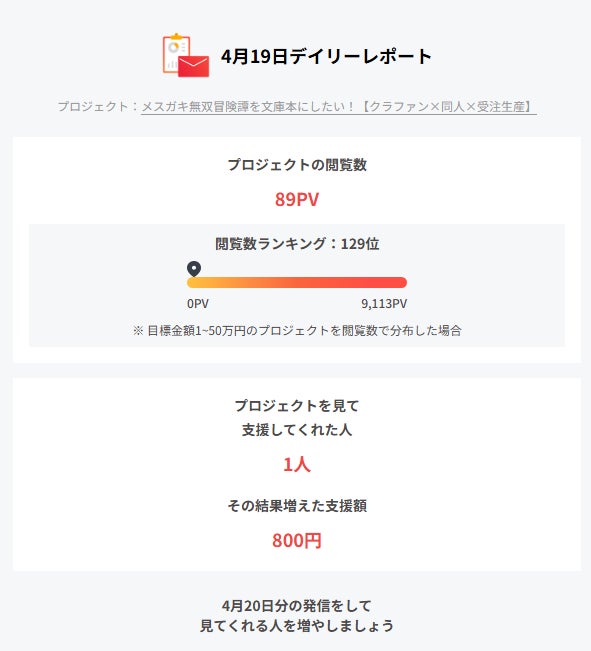Image resolution: width=591 pixels, height=651 pixels.
Task: Click the 支援してくれた人 heading
Action: [x=297, y=430]
